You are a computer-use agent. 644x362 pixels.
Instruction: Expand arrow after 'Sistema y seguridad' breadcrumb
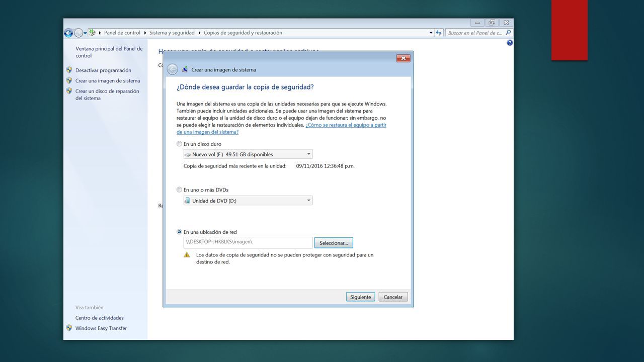[199, 33]
